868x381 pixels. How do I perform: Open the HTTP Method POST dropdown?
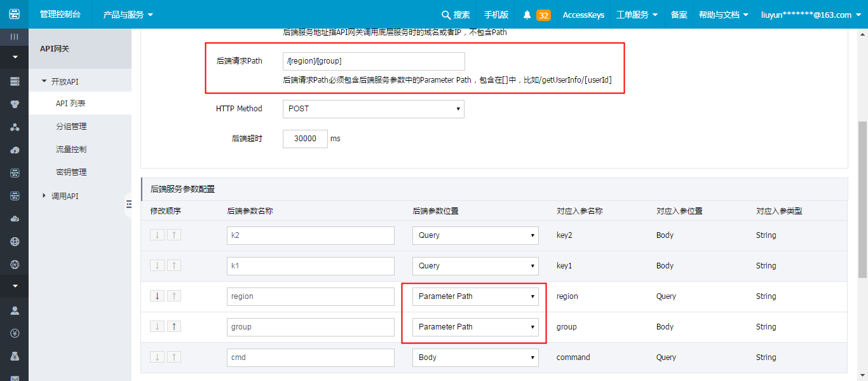(x=374, y=109)
